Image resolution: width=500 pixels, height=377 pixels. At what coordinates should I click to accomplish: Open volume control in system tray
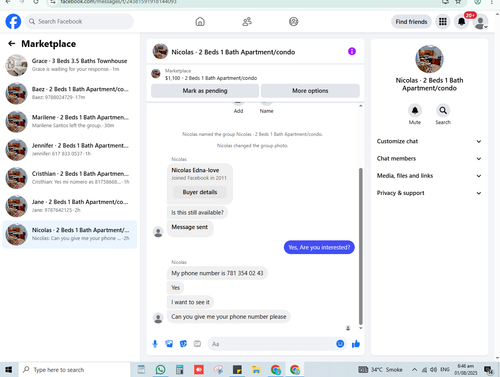[433, 369]
